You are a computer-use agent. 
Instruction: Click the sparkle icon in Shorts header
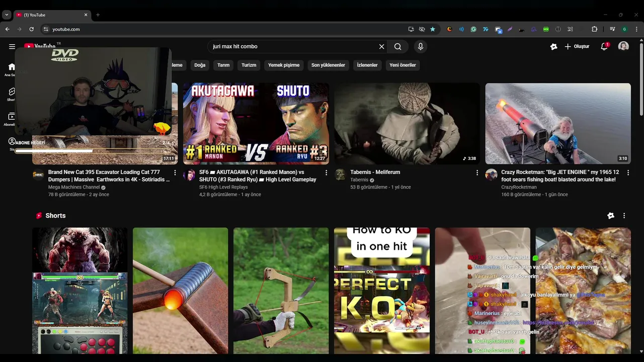pyautogui.click(x=611, y=216)
